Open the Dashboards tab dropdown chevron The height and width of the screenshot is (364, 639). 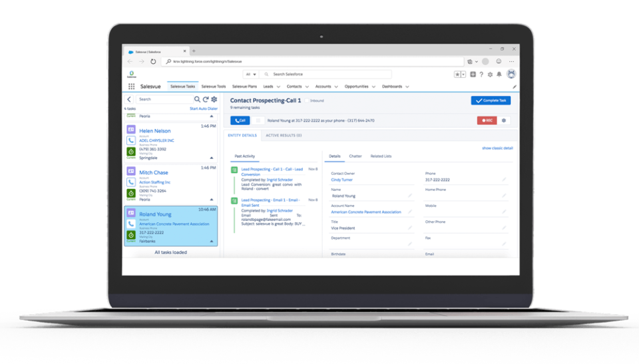(407, 87)
